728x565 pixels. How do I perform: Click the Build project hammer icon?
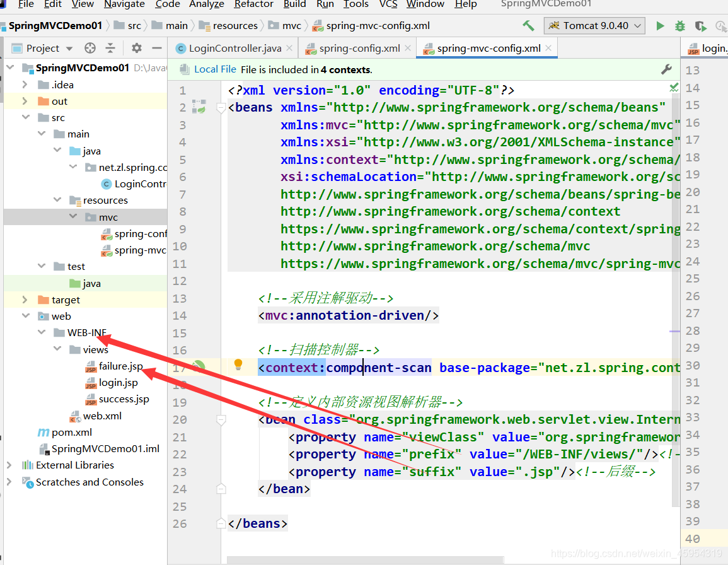click(x=528, y=26)
